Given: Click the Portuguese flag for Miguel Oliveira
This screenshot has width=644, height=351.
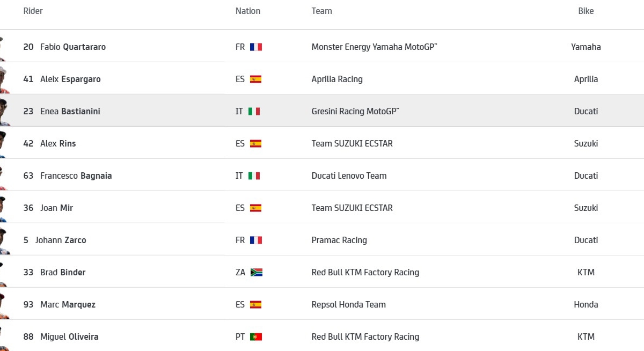Looking at the screenshot, I should click(256, 337).
